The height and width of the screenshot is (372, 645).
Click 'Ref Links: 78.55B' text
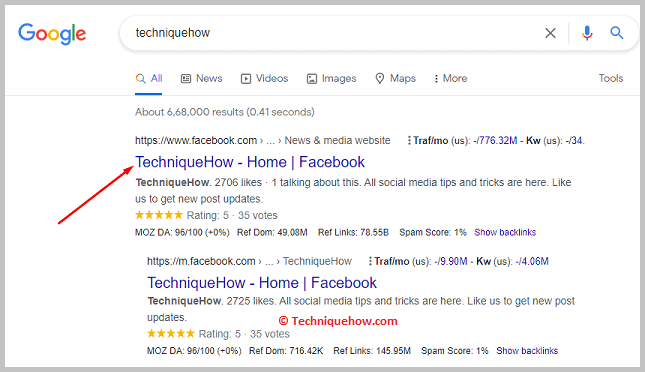point(353,232)
